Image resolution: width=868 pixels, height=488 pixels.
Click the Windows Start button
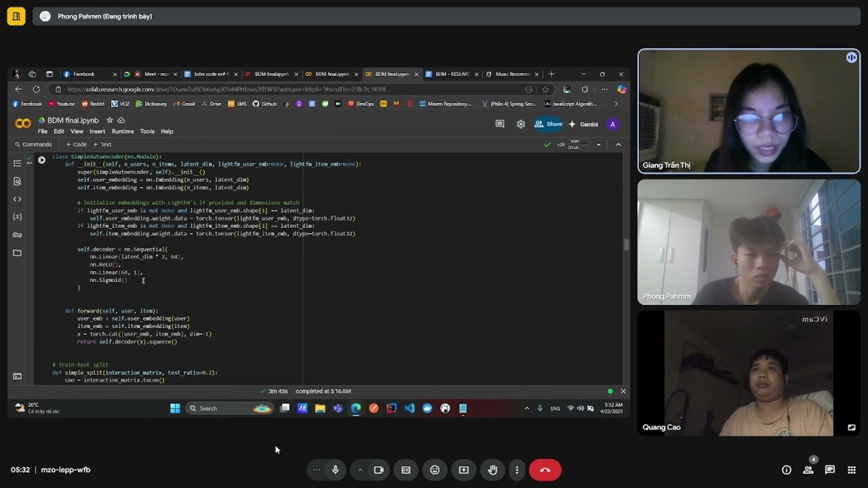(x=175, y=408)
